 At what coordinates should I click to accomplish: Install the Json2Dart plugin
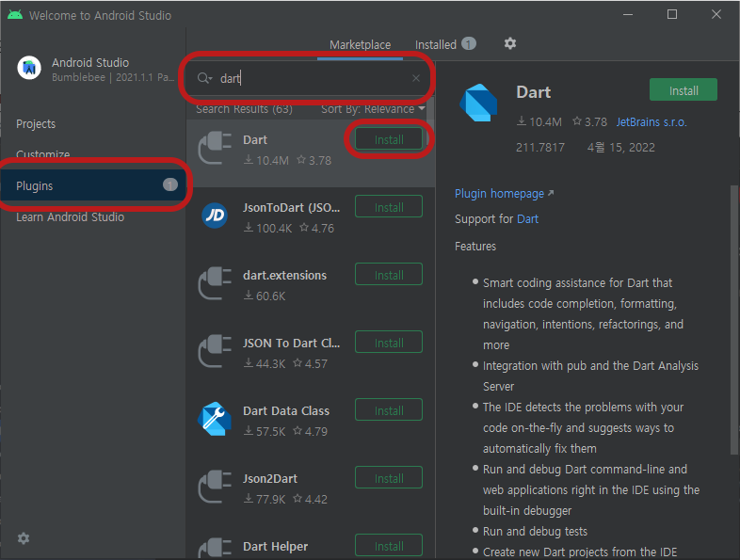(389, 478)
